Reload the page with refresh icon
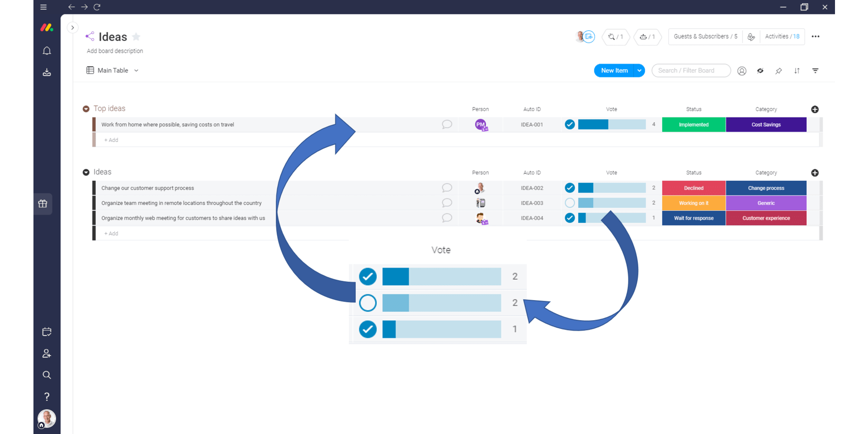The width and height of the screenshot is (868, 434). (97, 7)
